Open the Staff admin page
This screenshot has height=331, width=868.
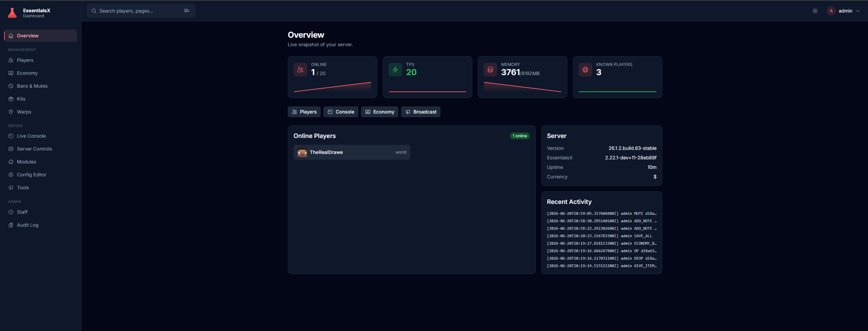tap(41, 212)
